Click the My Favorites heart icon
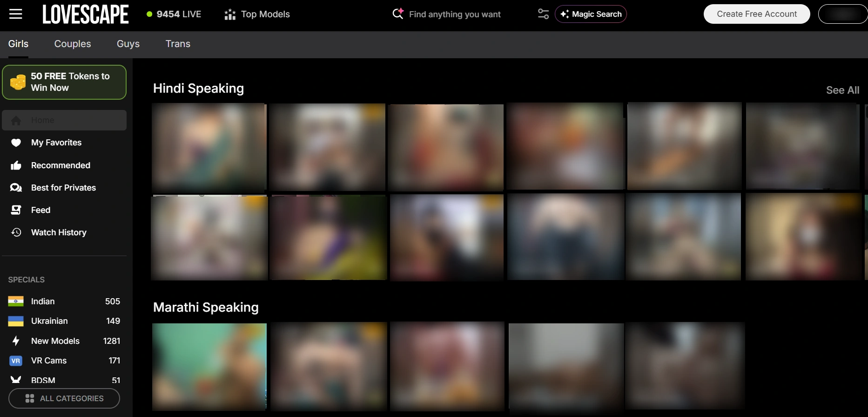This screenshot has width=868, height=417. (x=16, y=143)
